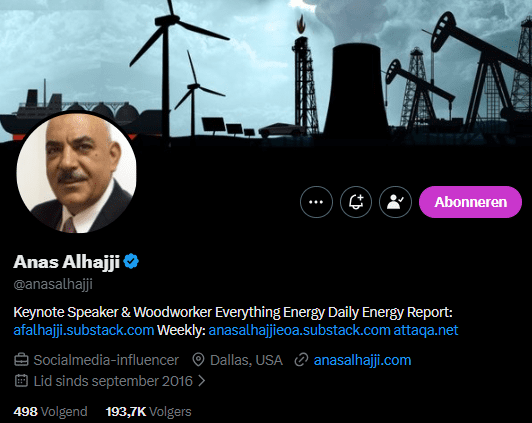Turn on notifications with bell icon
The width and height of the screenshot is (532, 423).
pos(356,202)
